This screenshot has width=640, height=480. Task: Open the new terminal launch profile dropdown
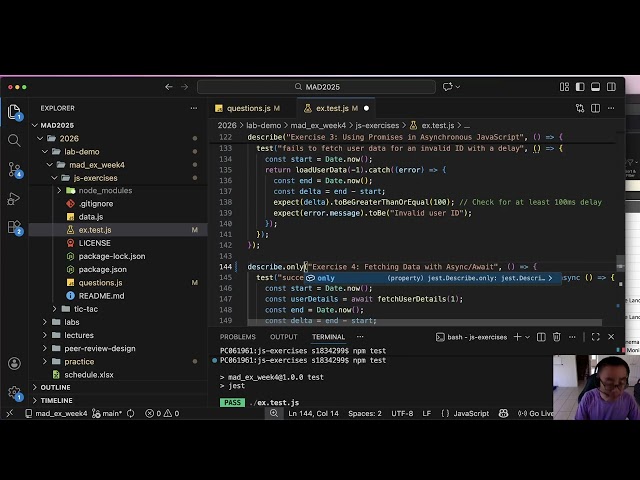[x=527, y=337]
